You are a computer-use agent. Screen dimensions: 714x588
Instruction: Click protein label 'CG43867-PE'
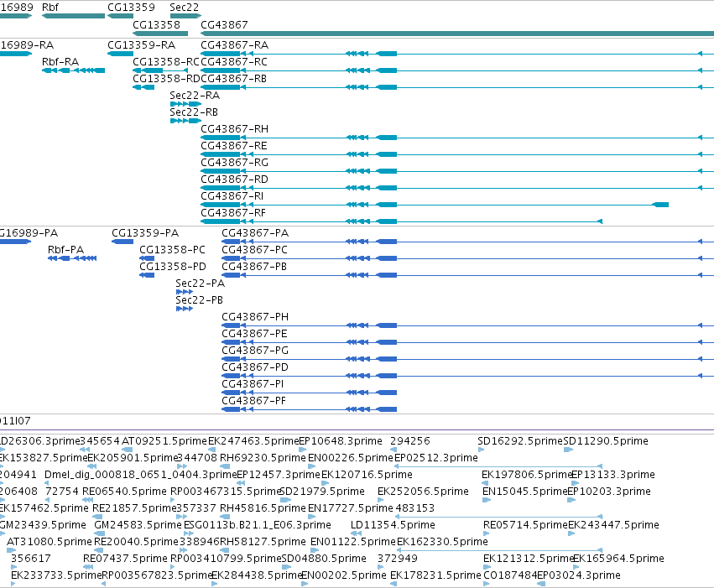click(x=254, y=334)
